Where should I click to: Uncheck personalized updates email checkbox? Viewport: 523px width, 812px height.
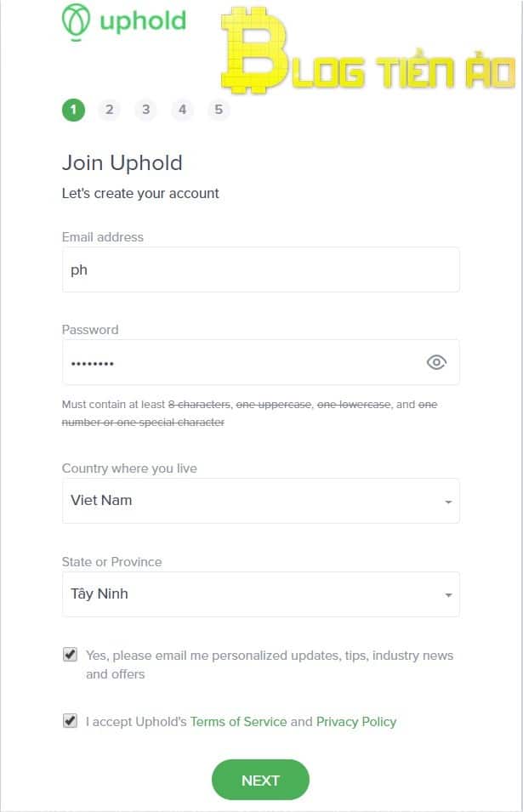[70, 655]
